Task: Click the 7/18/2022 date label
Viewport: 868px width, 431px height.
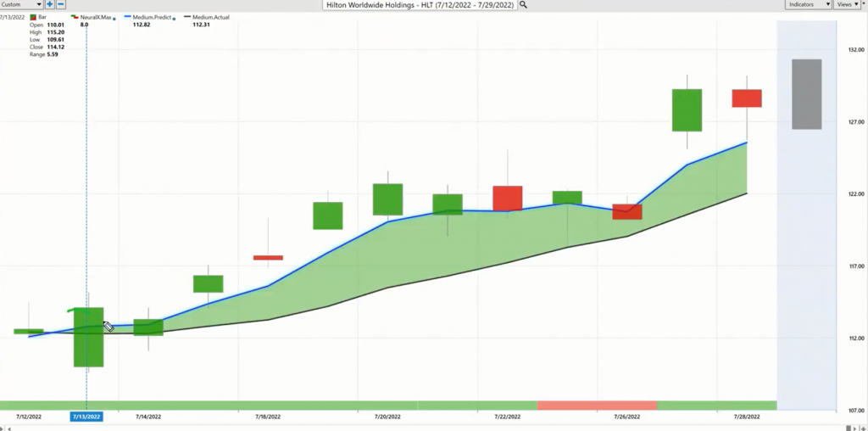Action: tap(268, 417)
